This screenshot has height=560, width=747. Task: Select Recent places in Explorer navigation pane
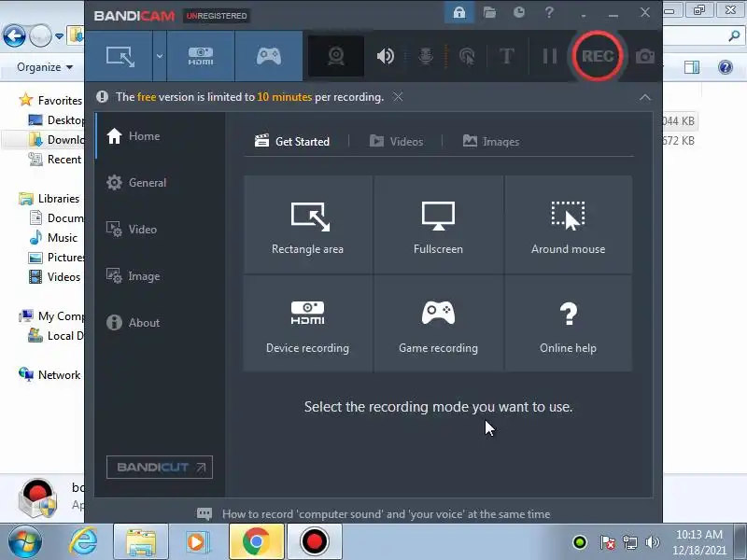click(55, 159)
